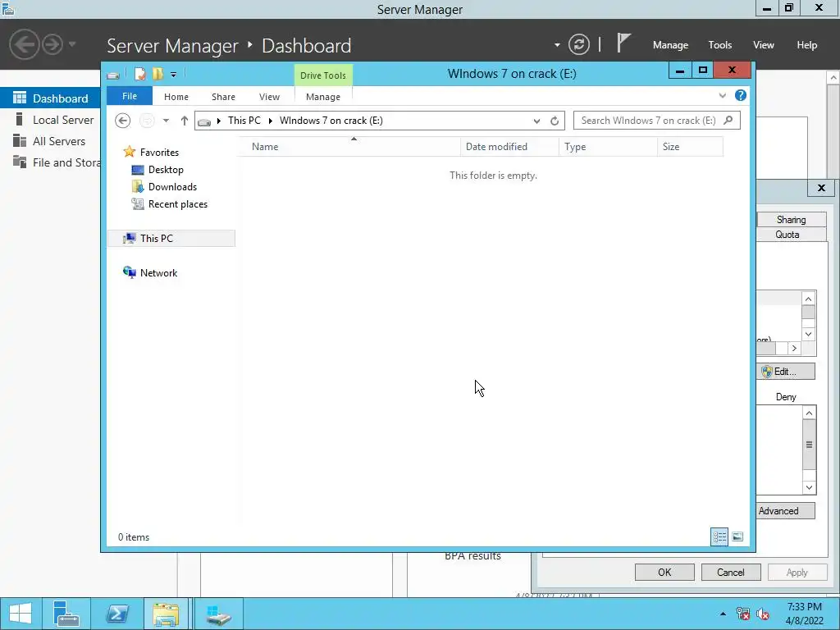Click Server Manager forward navigation arrow
The image size is (840, 630).
tap(52, 44)
